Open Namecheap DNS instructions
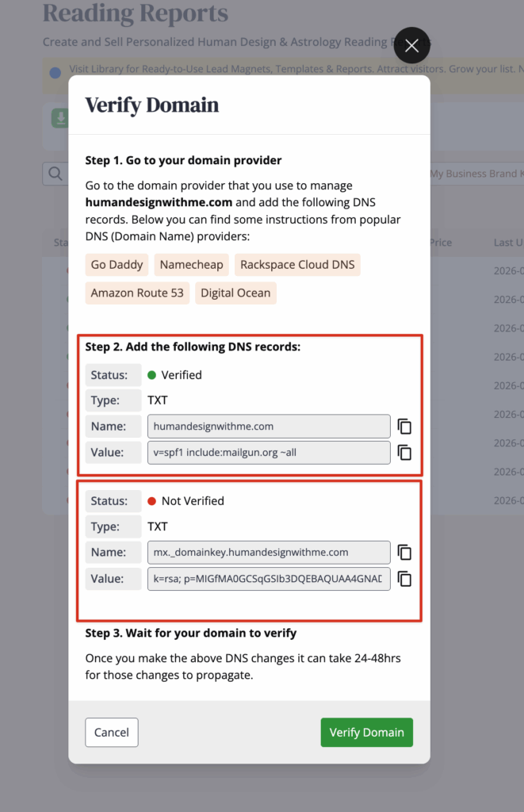 [x=191, y=265]
